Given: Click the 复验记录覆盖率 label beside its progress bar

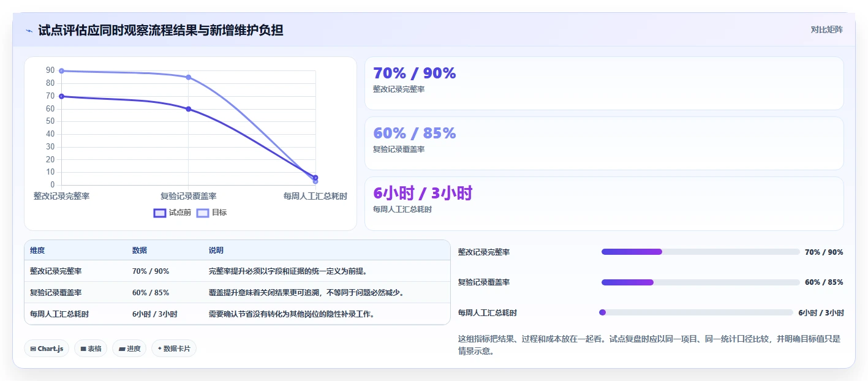Looking at the screenshot, I should coord(484,282).
